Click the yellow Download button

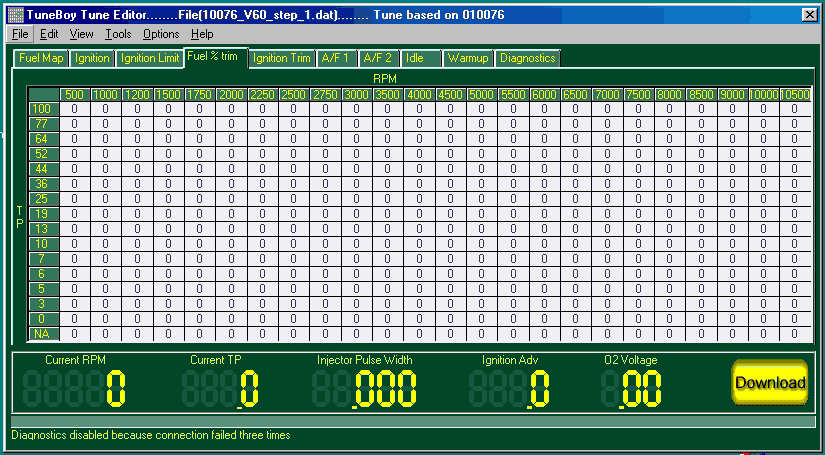tap(770, 382)
